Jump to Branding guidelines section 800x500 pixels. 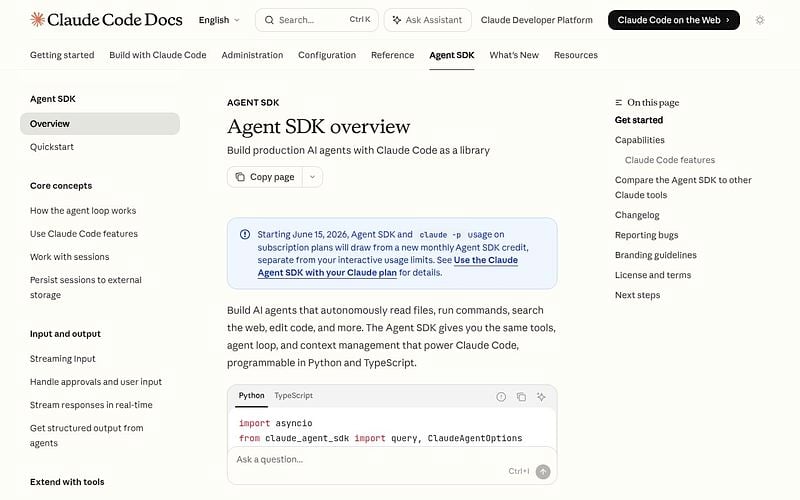pos(656,255)
